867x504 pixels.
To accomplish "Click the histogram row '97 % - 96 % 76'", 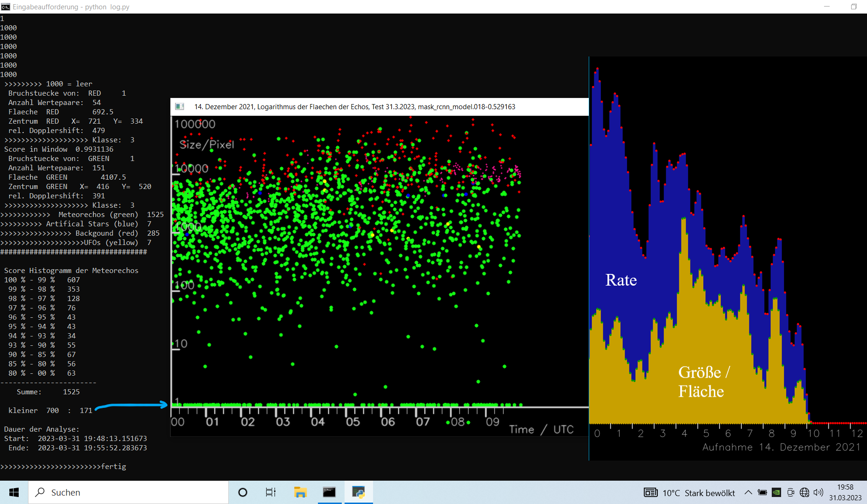I will 42,308.
